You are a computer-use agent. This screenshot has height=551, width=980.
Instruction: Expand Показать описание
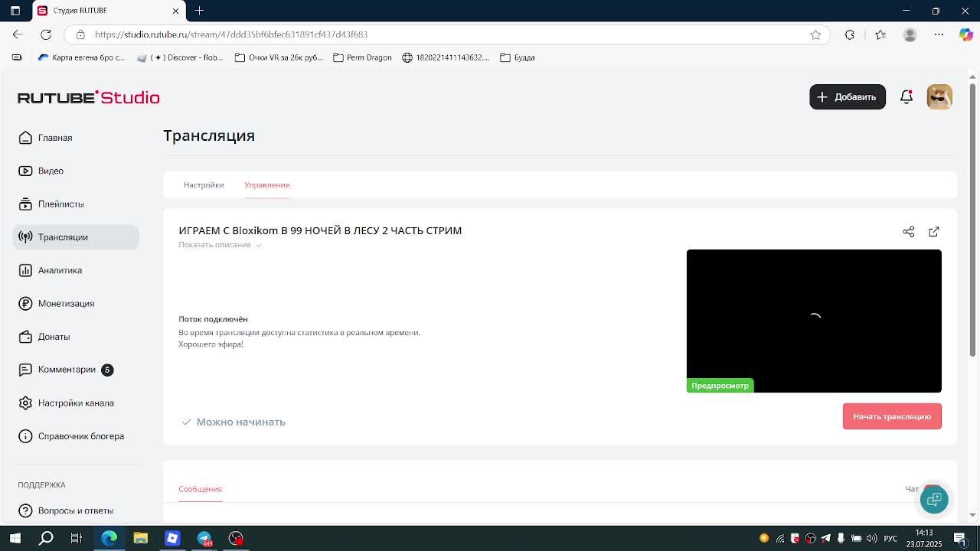(x=220, y=245)
